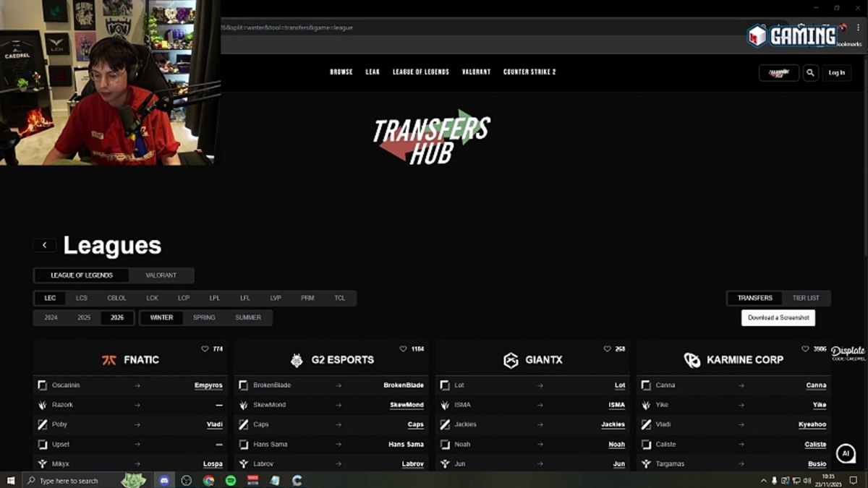The width and height of the screenshot is (868, 488).
Task: Toggle view to Tier List
Action: tap(806, 298)
